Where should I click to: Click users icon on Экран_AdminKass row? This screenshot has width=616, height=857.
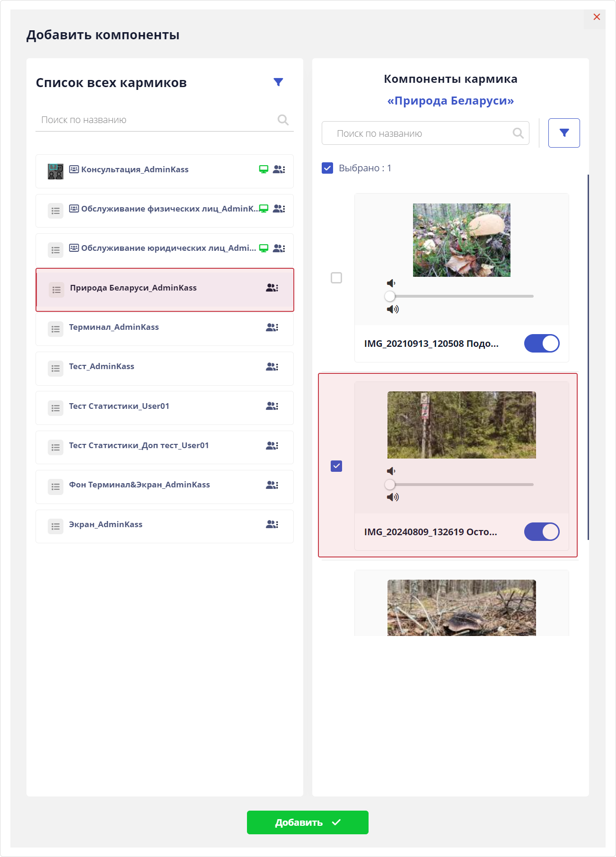tap(272, 524)
